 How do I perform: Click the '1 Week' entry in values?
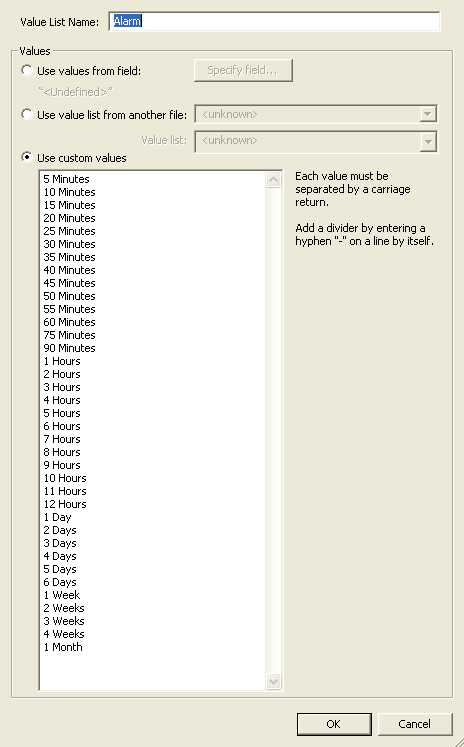point(62,595)
